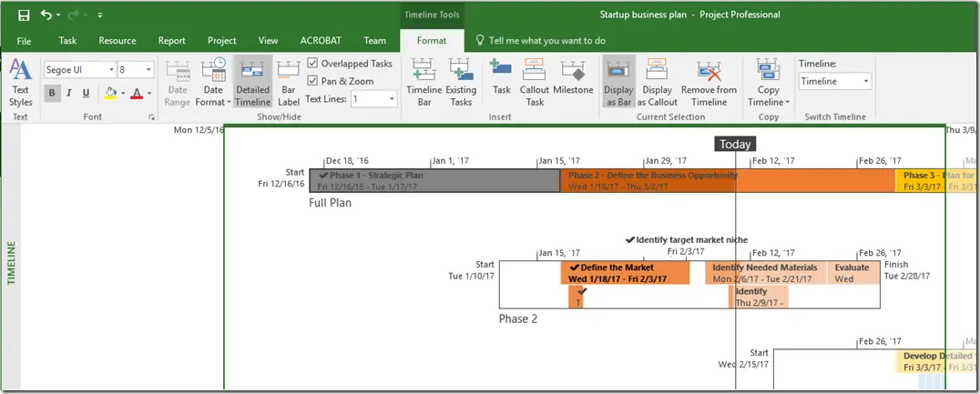Screen dimensions: 980x394
Task: Toggle Italic formatting
Action: pyautogui.click(x=68, y=94)
